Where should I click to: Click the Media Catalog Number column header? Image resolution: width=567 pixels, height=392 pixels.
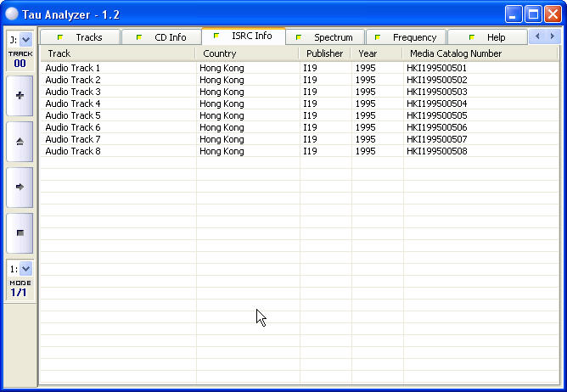tap(480, 53)
